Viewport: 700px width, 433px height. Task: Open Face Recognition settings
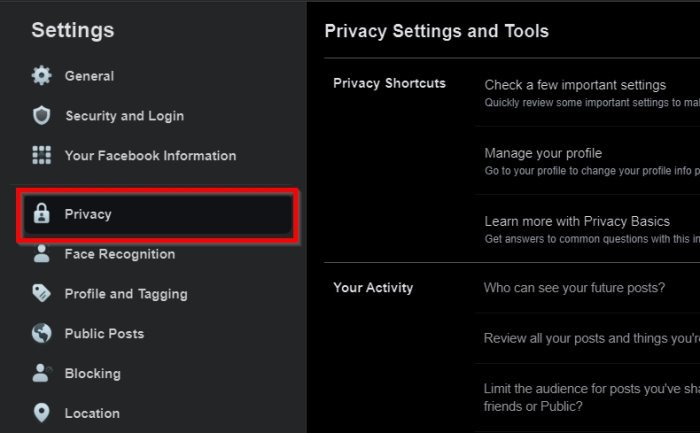pos(119,254)
